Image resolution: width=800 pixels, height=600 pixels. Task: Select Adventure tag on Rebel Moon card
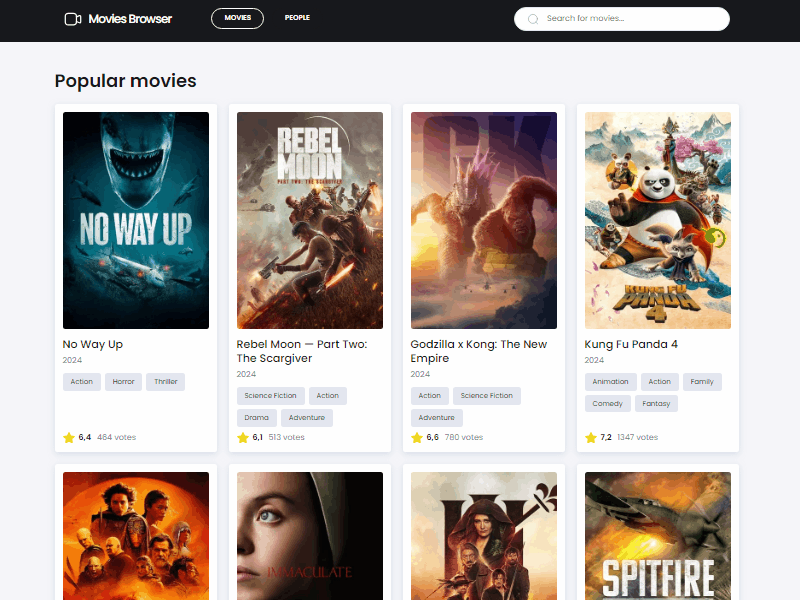[307, 418]
